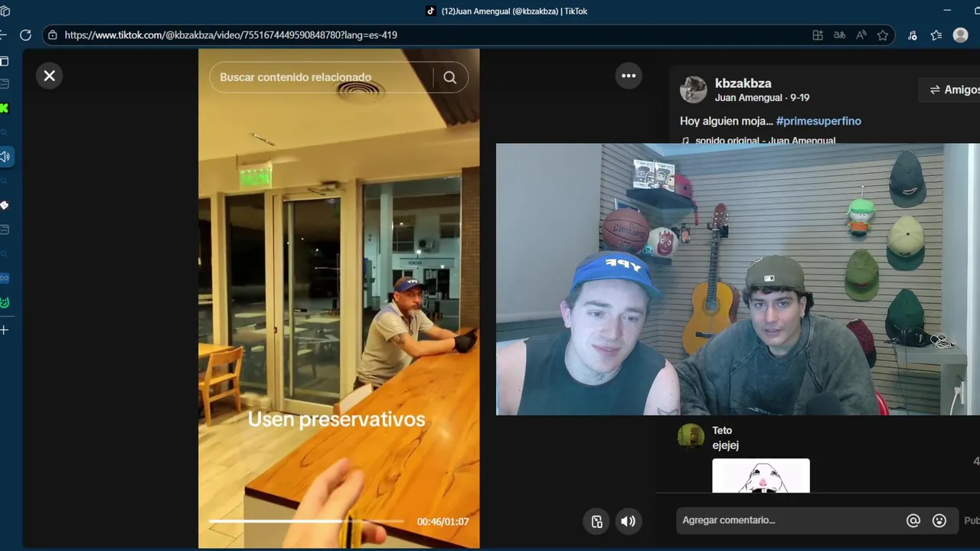This screenshot has height=551, width=980.
Task: Click the 00:46/01:07 time label
Action: coord(443,522)
